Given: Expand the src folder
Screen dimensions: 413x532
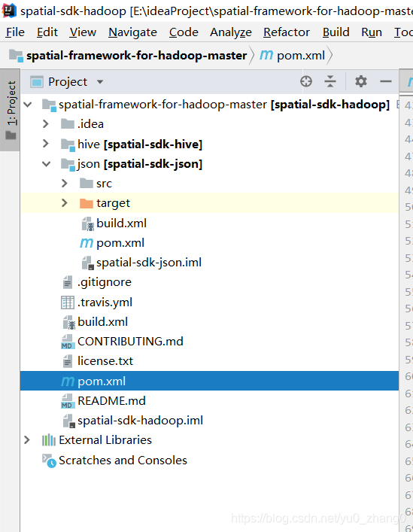Looking at the screenshot, I should (x=65, y=183).
